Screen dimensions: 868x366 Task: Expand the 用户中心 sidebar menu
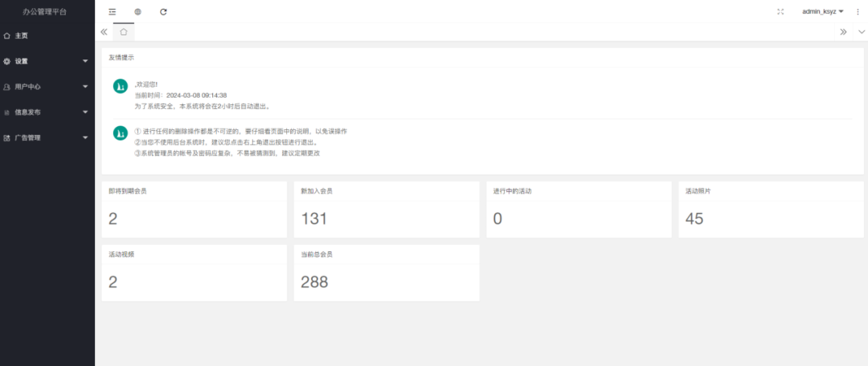click(x=47, y=87)
